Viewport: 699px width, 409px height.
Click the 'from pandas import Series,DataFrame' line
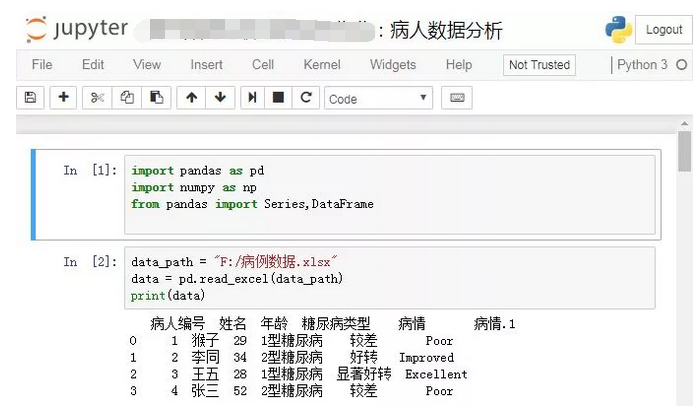point(252,204)
